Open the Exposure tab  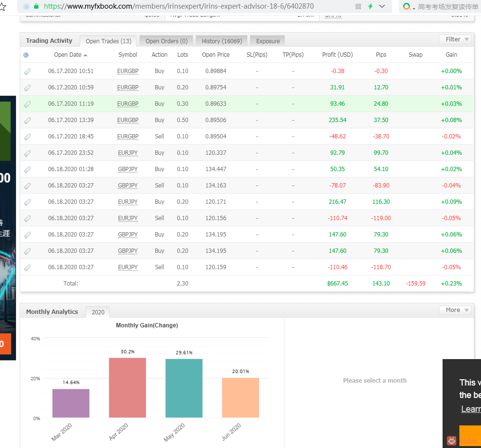tap(268, 41)
